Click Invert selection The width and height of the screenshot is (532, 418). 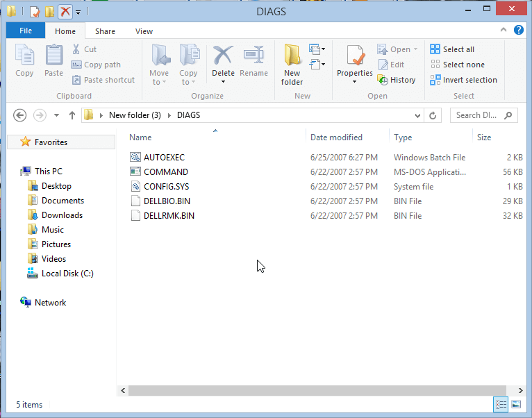point(463,80)
